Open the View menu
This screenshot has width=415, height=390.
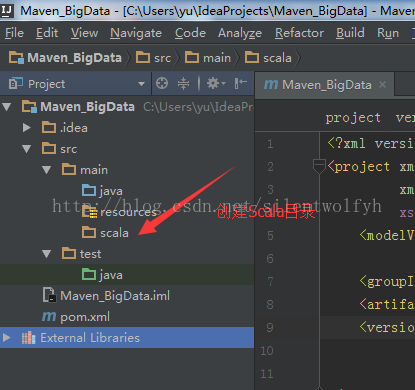tap(84, 33)
